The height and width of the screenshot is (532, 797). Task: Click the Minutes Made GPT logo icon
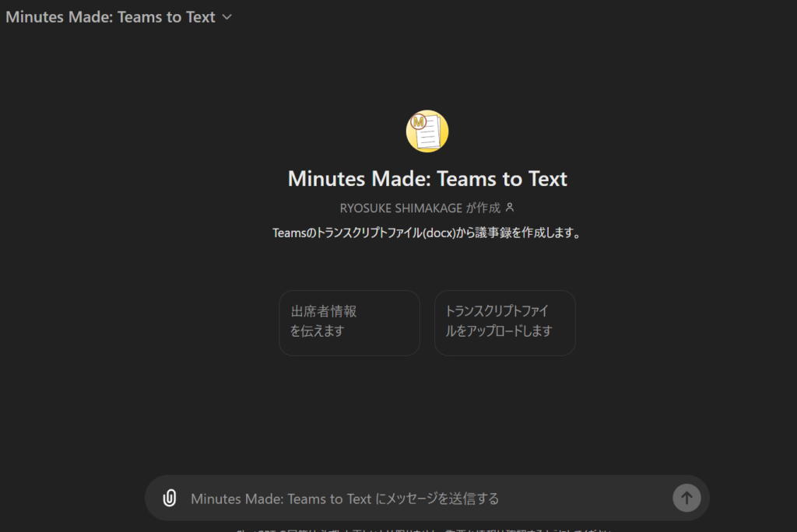[427, 131]
